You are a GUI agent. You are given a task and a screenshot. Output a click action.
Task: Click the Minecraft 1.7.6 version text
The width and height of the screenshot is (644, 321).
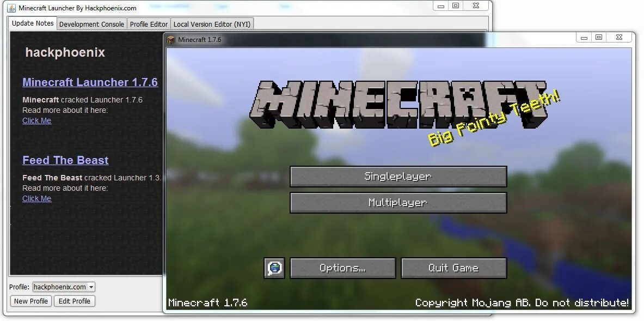pos(208,303)
